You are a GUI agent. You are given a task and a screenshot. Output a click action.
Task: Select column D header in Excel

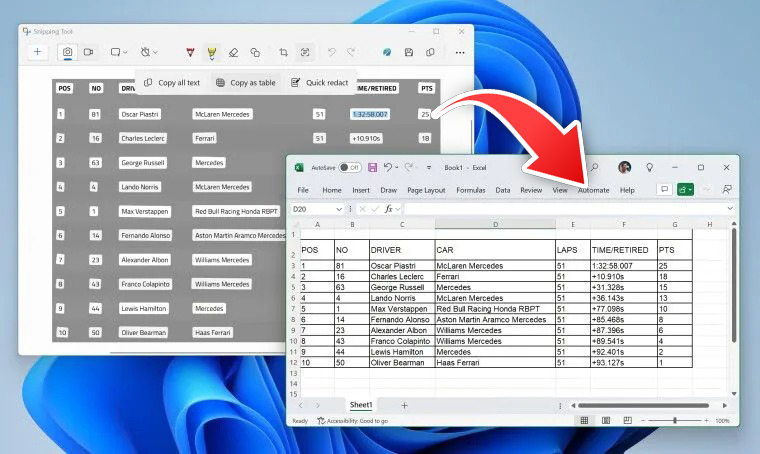pyautogui.click(x=495, y=224)
